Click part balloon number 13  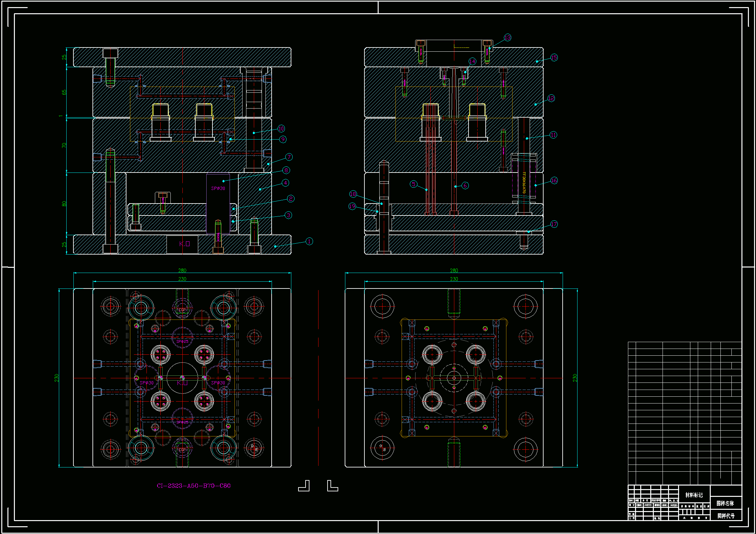(x=507, y=37)
